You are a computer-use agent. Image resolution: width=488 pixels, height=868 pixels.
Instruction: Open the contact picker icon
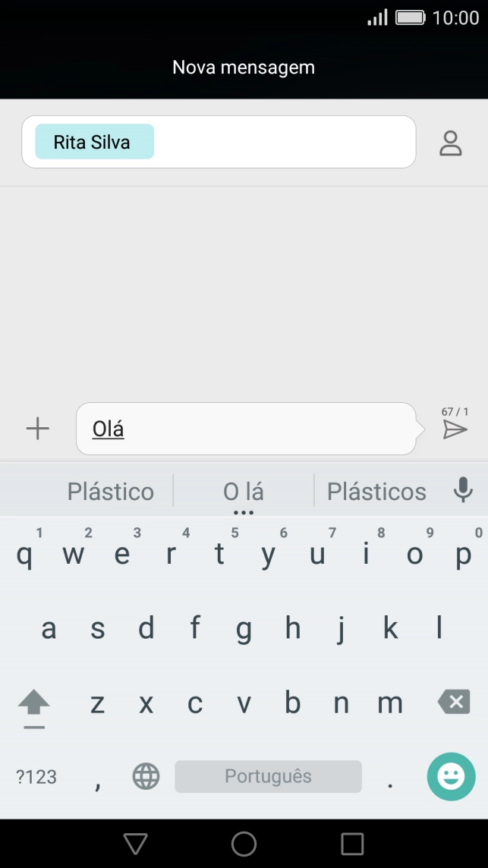pos(451,142)
